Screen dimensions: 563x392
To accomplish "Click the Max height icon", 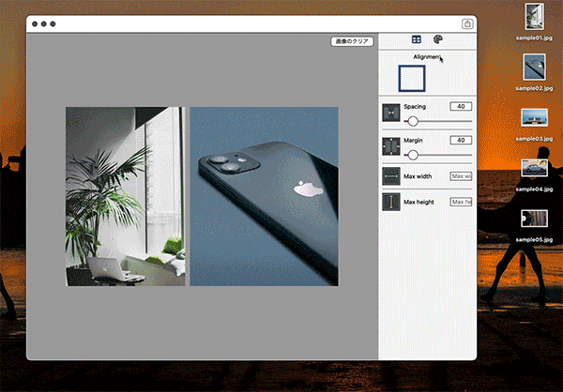I will 391,202.
